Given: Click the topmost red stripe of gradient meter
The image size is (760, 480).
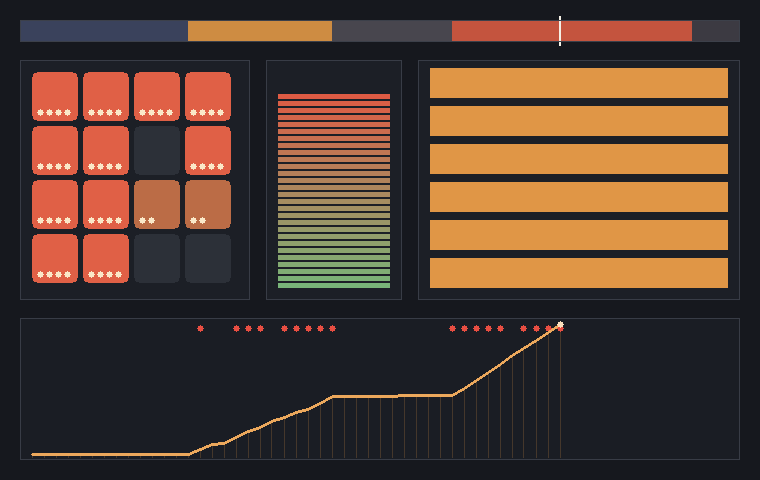Looking at the screenshot, I should pos(334,96).
